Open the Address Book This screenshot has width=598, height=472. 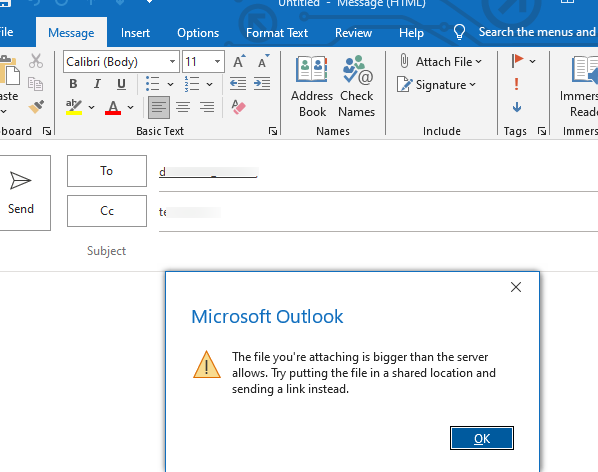tap(312, 87)
